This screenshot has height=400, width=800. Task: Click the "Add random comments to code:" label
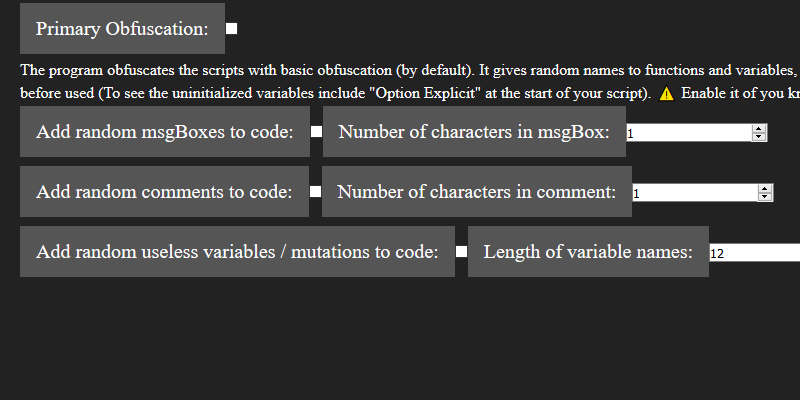(x=164, y=192)
